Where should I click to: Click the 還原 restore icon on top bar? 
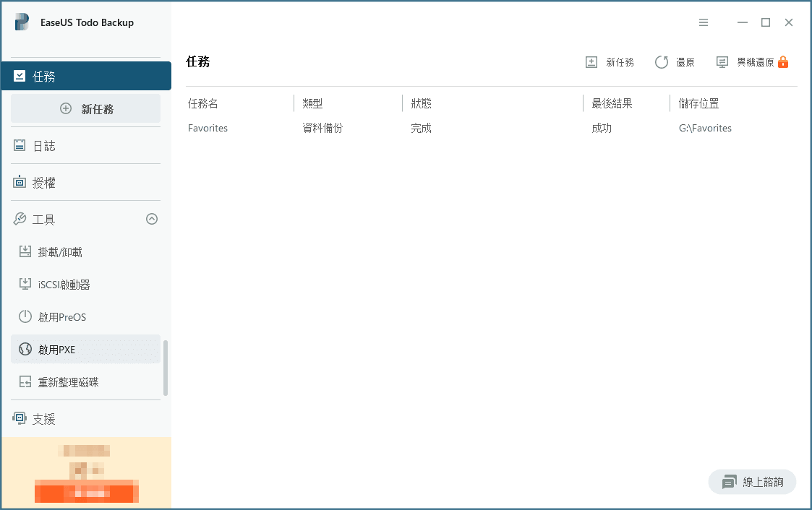675,62
